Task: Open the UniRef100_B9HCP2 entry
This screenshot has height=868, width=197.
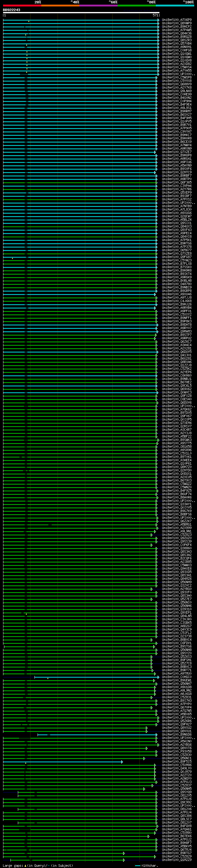Action: click(176, 26)
